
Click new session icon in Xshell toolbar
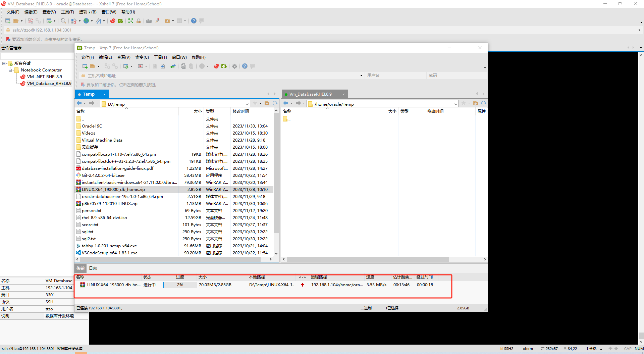coord(8,21)
